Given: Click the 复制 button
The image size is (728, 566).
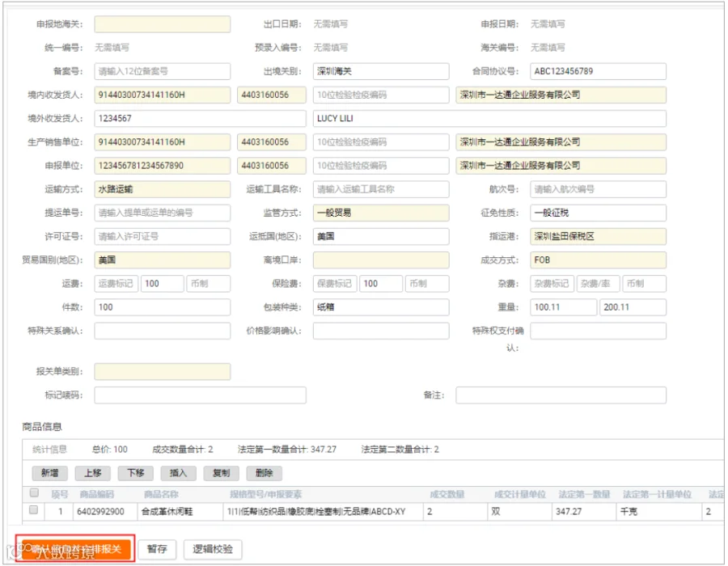Looking at the screenshot, I should [x=222, y=473].
